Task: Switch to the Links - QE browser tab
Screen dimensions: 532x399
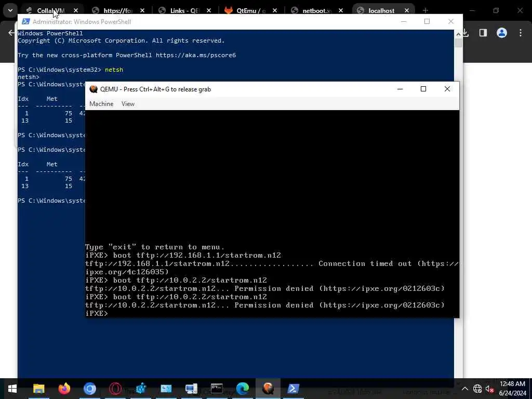Action: 185,10
